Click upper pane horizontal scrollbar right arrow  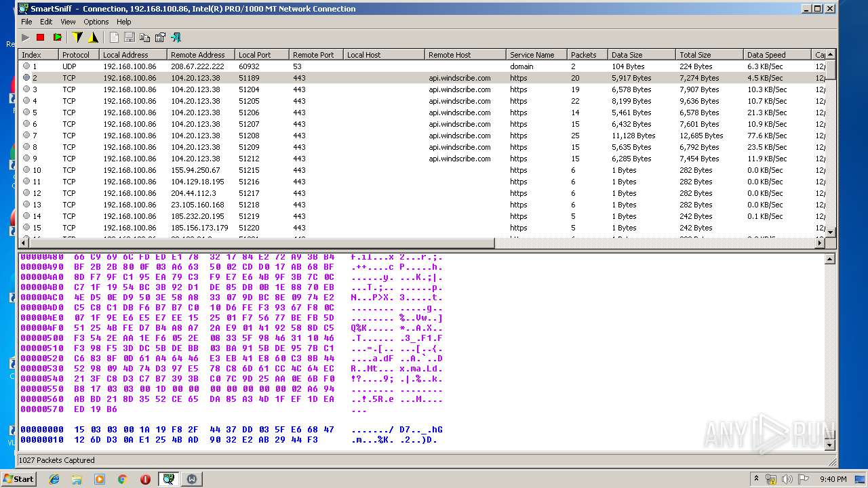click(819, 243)
